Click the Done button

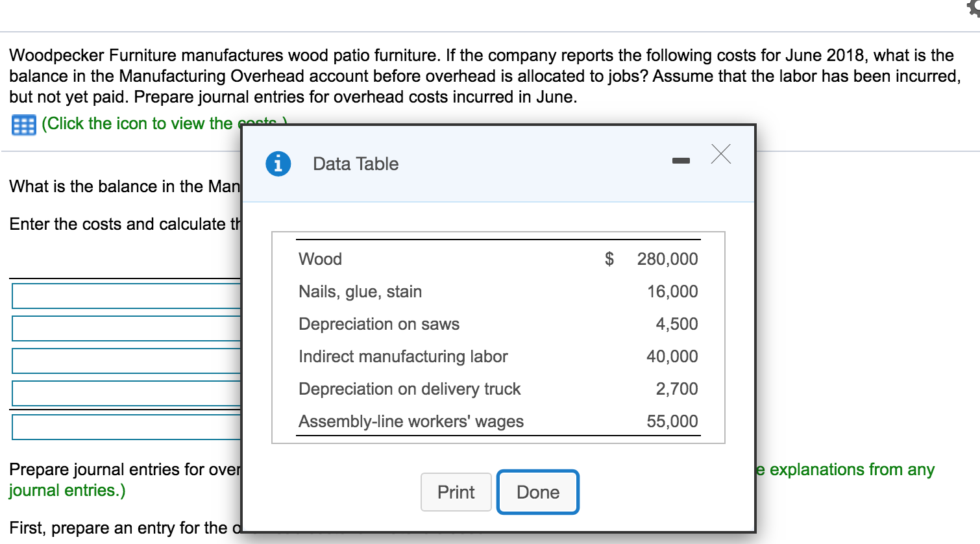[x=538, y=492]
